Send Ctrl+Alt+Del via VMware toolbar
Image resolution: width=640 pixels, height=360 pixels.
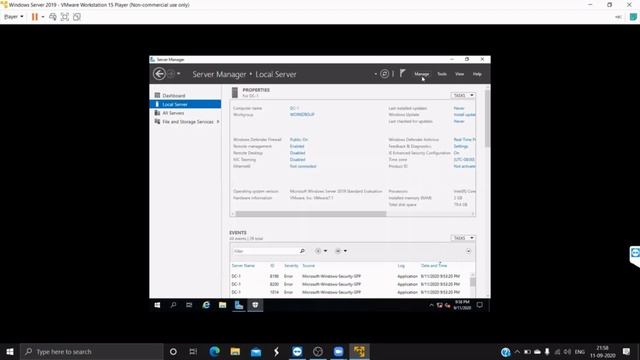[53, 17]
